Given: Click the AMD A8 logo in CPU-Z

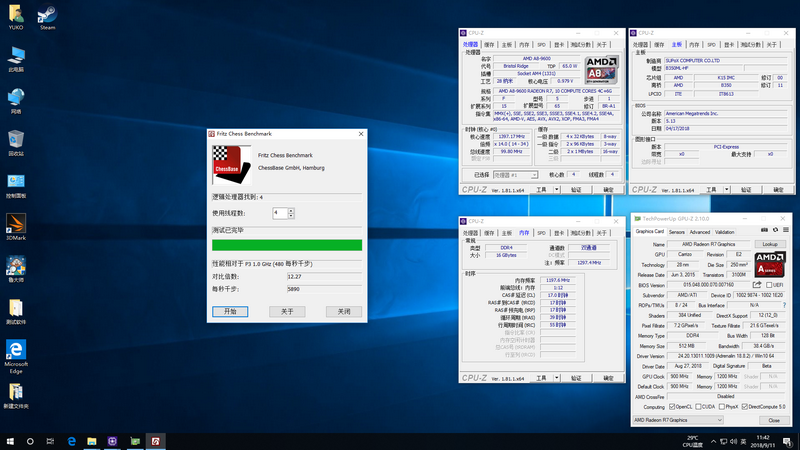Looking at the screenshot, I should [602, 70].
